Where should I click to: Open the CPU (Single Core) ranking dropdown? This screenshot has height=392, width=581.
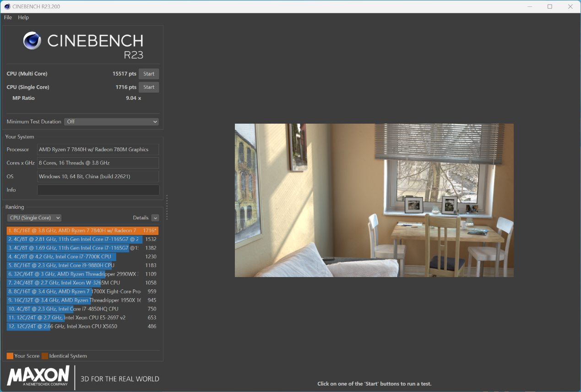point(34,218)
